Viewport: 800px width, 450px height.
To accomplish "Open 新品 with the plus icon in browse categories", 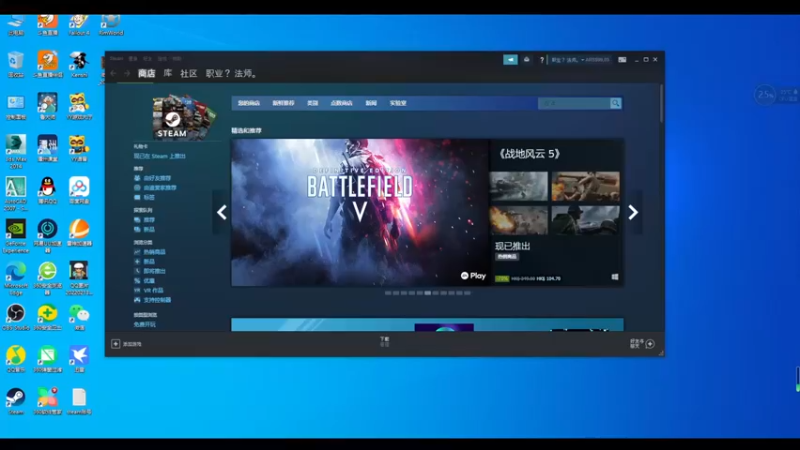I will tap(148, 261).
